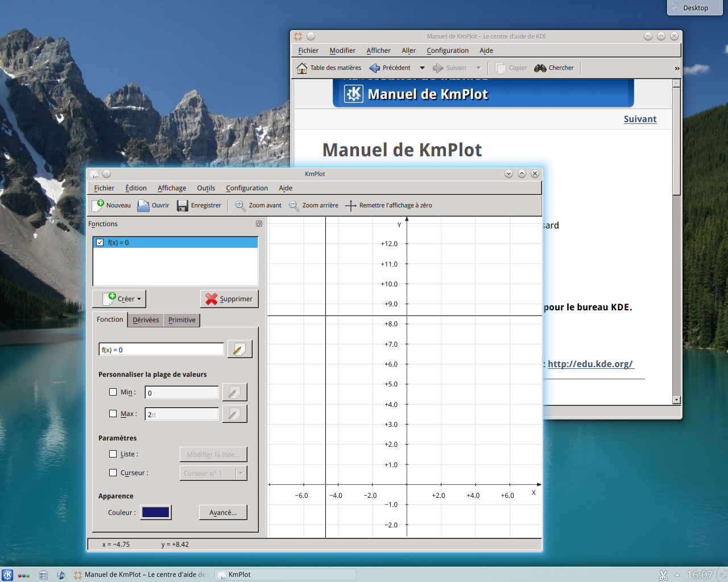The width and height of the screenshot is (728, 582).
Task: Click the Max value editor icon
Action: tap(234, 414)
